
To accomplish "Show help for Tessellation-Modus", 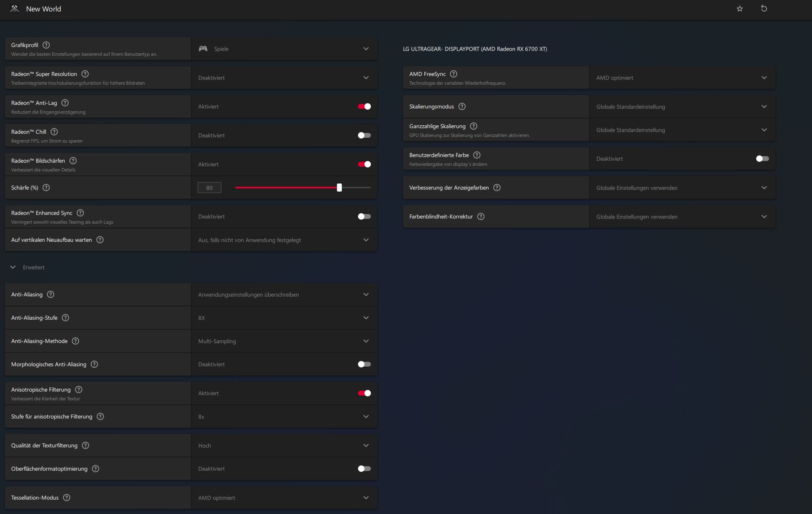I will (67, 498).
